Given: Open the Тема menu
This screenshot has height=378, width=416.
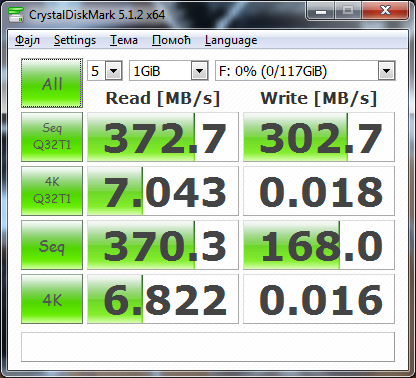Looking at the screenshot, I should coord(124,40).
